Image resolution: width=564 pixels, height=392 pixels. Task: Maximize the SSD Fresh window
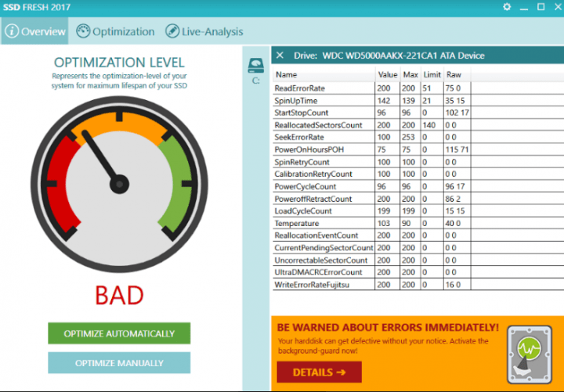(x=540, y=7)
